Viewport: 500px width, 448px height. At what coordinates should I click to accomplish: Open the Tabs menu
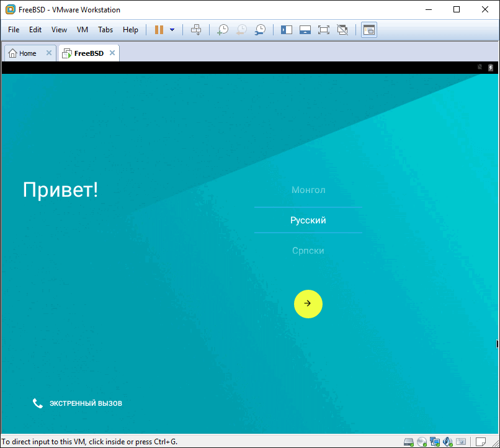click(105, 30)
